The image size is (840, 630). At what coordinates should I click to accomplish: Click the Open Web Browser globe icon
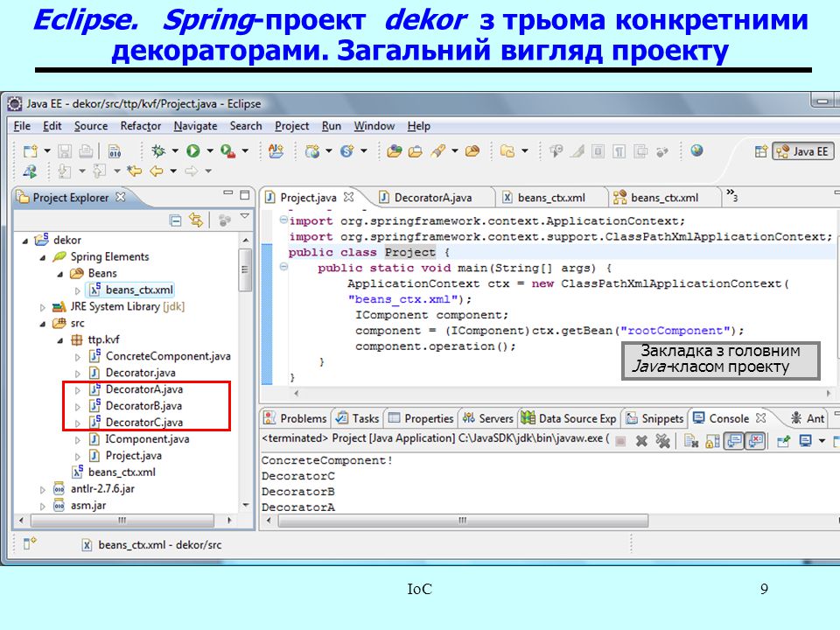pos(696,150)
